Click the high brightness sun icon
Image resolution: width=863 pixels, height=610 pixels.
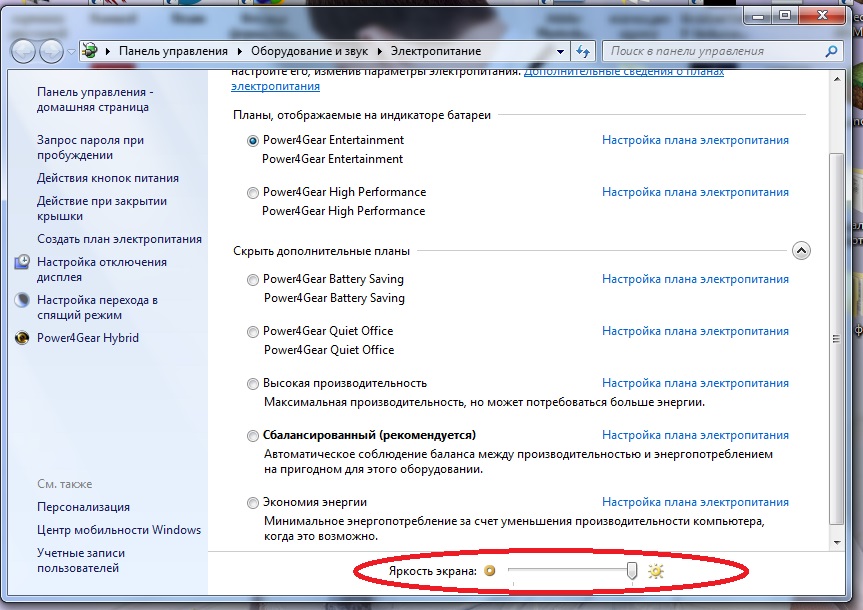point(655,571)
